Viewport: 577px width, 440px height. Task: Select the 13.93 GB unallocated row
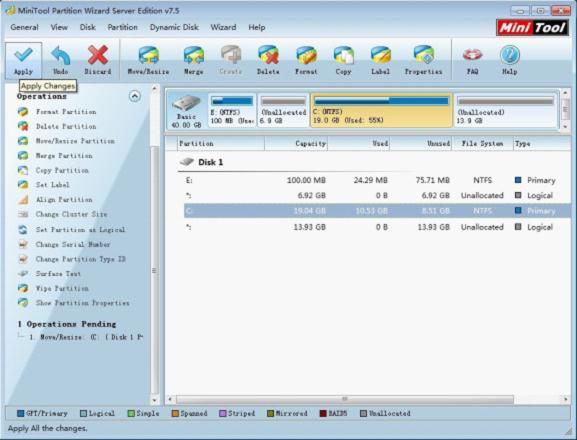[x=377, y=227]
